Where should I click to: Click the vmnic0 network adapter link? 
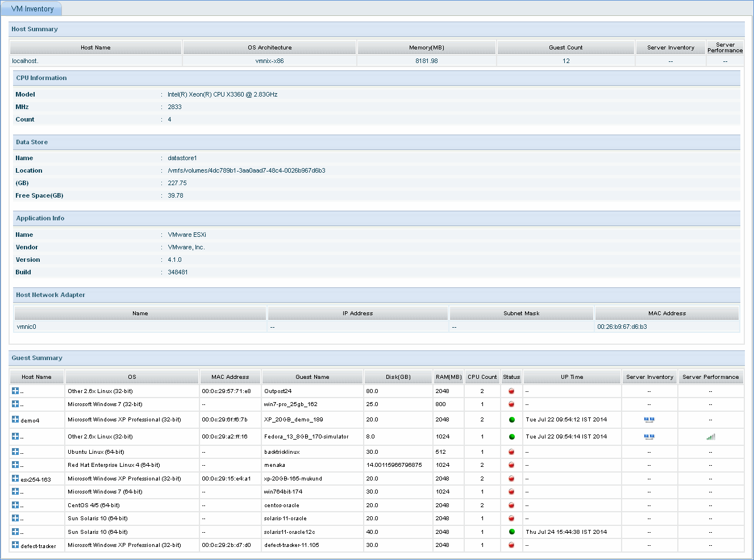click(26, 327)
